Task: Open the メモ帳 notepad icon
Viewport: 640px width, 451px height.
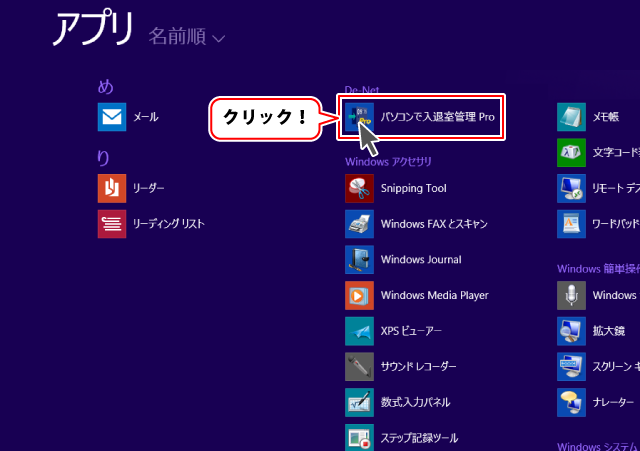Action: 571,117
